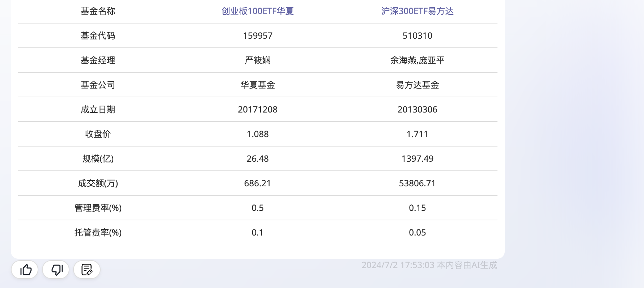644x288 pixels.
Task: Click the turnover value 53806.71
Action: 417,183
